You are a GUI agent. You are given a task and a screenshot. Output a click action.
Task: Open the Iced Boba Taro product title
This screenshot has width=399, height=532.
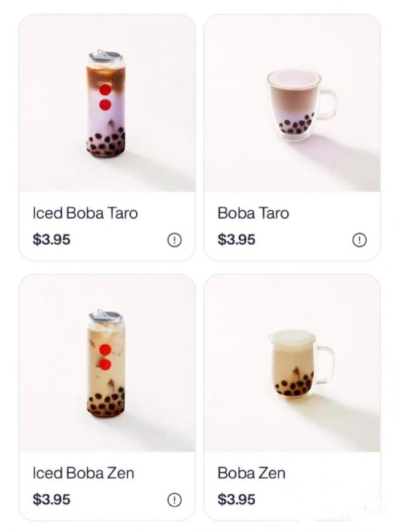tap(85, 213)
